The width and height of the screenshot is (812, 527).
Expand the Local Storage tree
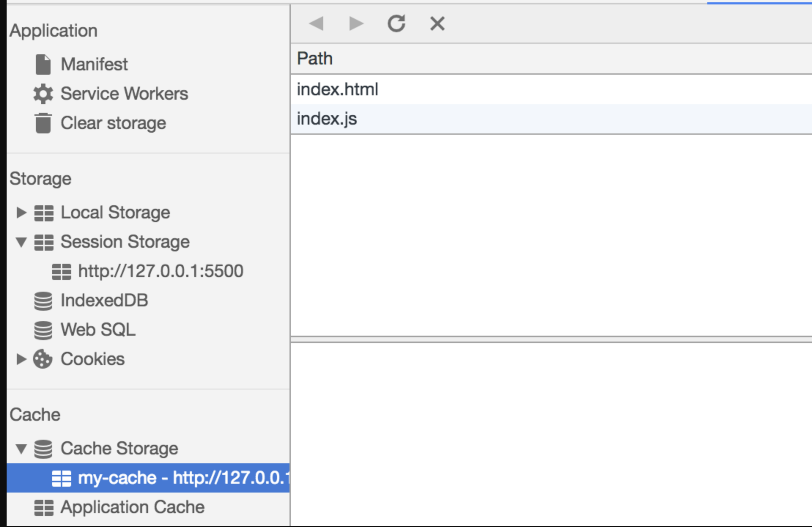point(21,213)
